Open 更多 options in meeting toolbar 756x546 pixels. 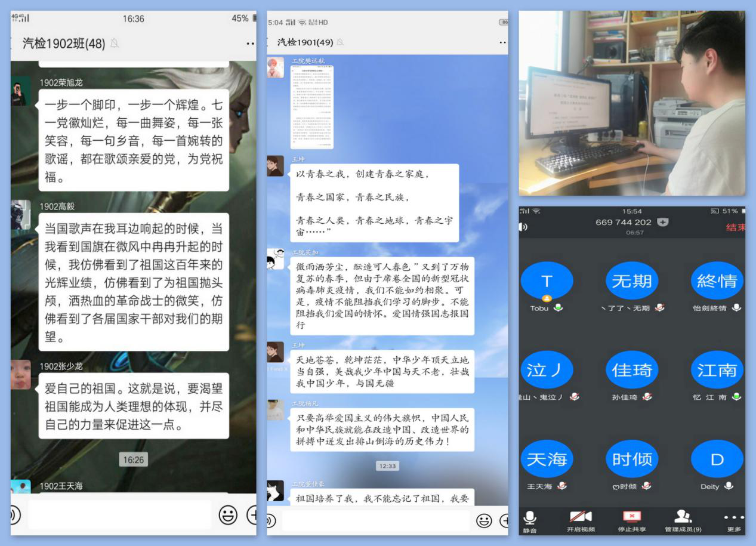point(734,521)
